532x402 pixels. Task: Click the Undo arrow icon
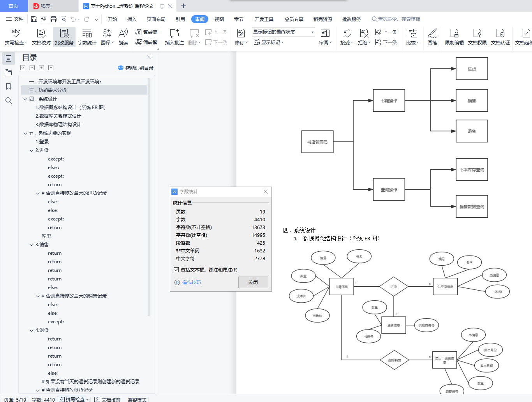[x=73, y=19]
